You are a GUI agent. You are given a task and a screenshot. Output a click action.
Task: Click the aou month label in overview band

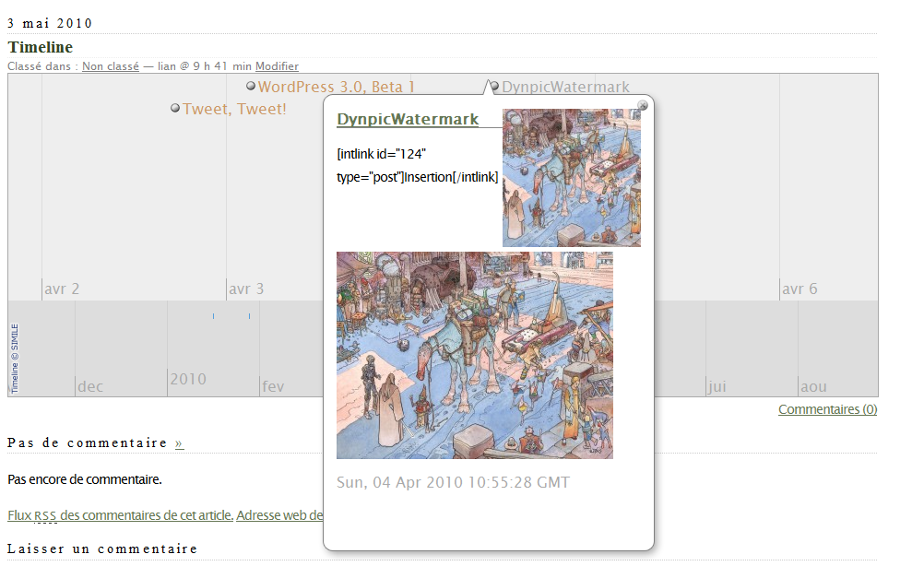point(813,386)
